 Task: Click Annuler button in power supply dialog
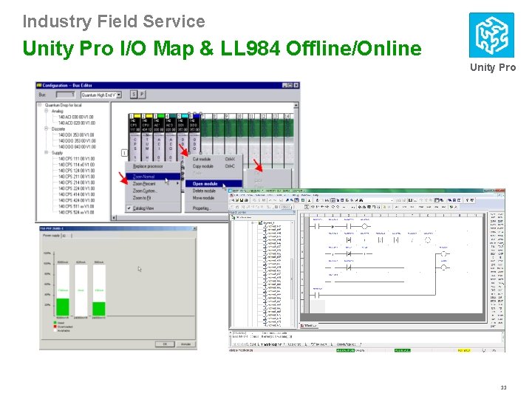click(x=185, y=344)
